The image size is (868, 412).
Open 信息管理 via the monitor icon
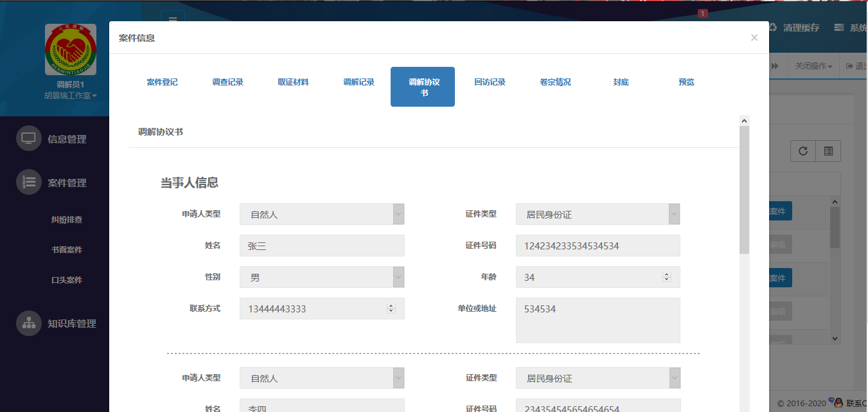click(28, 138)
